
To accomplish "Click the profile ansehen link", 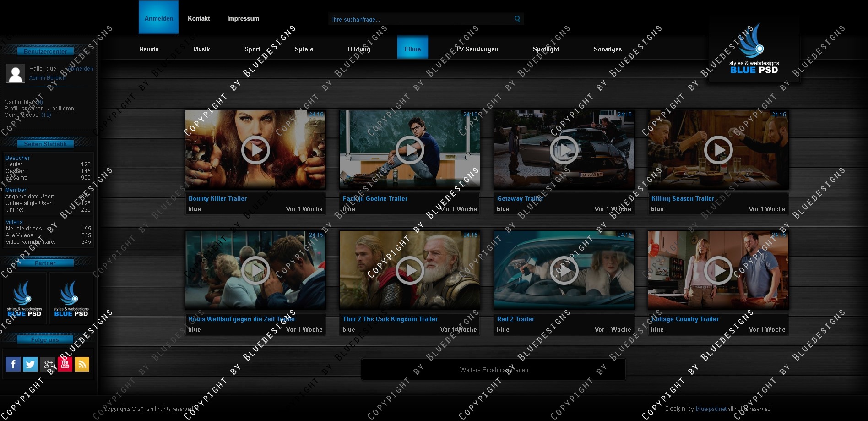I will 33,109.
